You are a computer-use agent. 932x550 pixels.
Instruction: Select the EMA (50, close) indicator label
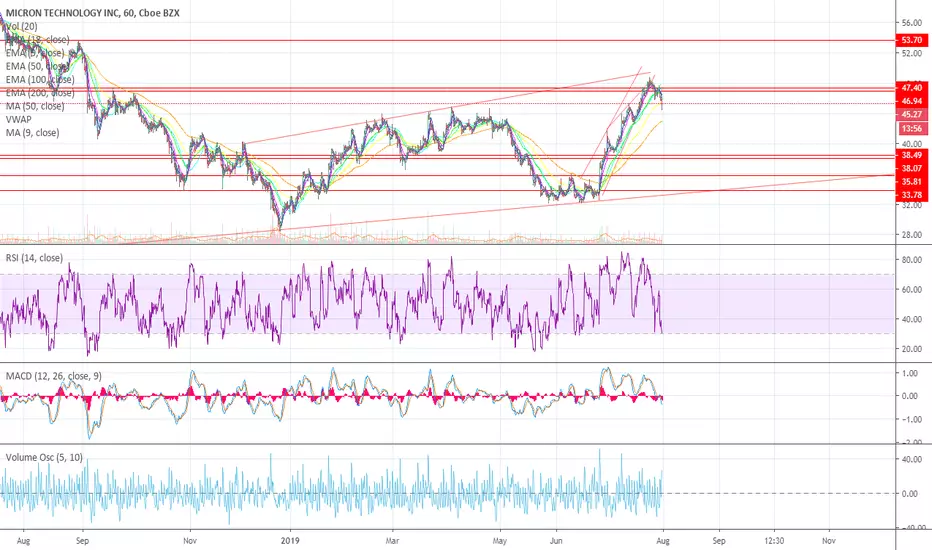click(x=37, y=66)
